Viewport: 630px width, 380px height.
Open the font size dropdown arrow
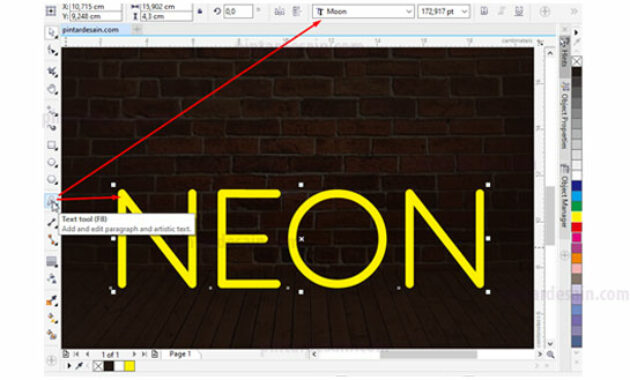click(x=464, y=11)
